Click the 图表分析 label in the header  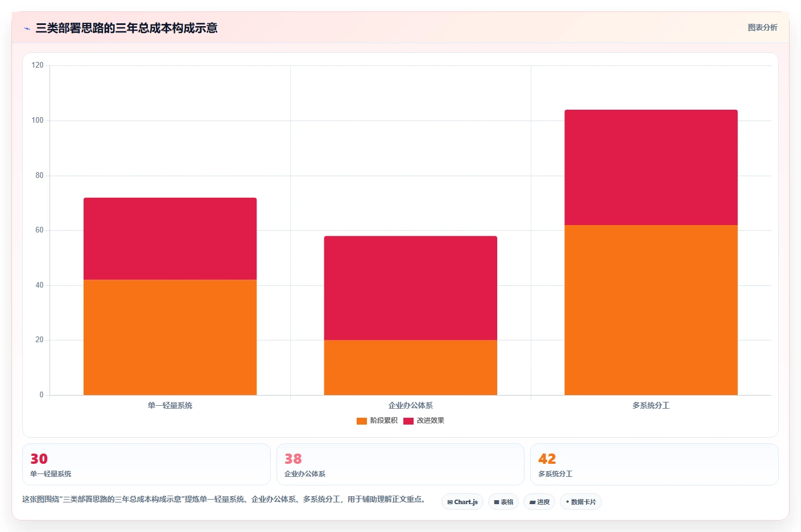coord(762,27)
